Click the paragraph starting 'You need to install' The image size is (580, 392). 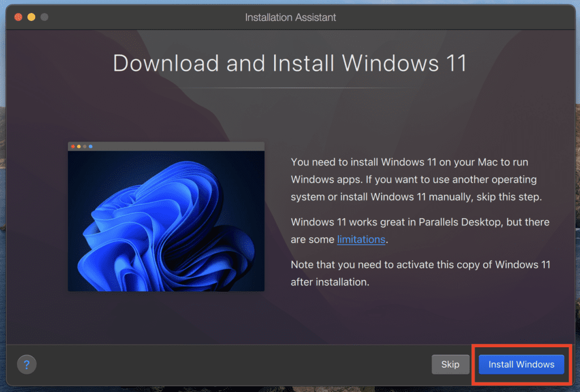click(416, 180)
